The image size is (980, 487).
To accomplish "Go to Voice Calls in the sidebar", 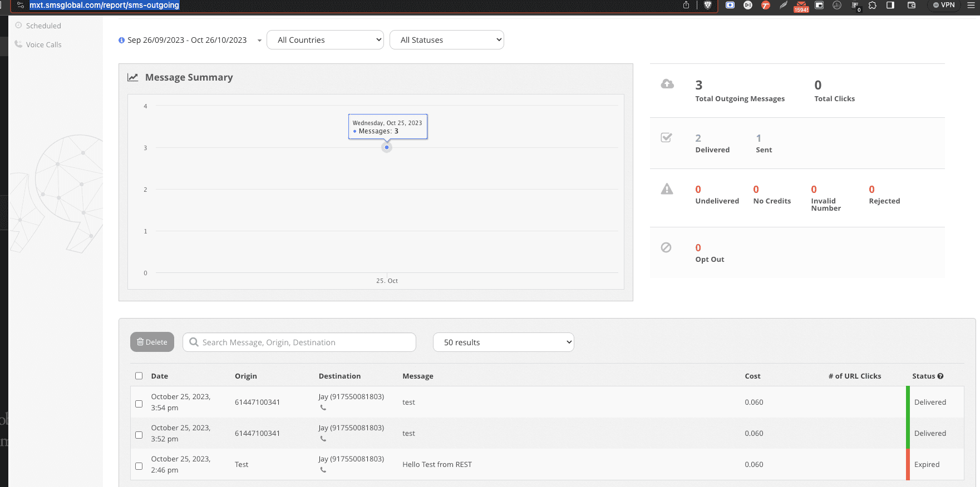I will pos(43,44).
